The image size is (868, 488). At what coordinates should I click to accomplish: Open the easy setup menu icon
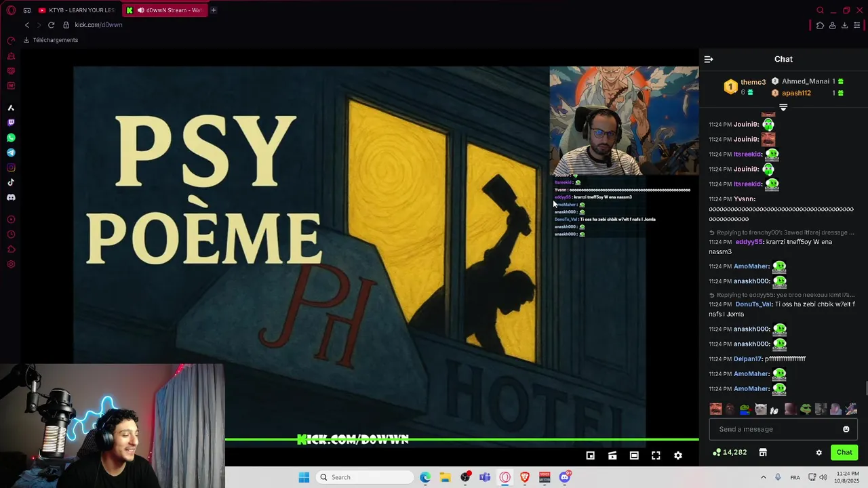click(x=857, y=25)
